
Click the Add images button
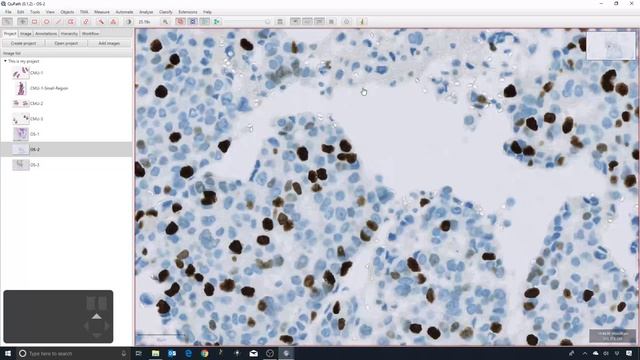[109, 43]
